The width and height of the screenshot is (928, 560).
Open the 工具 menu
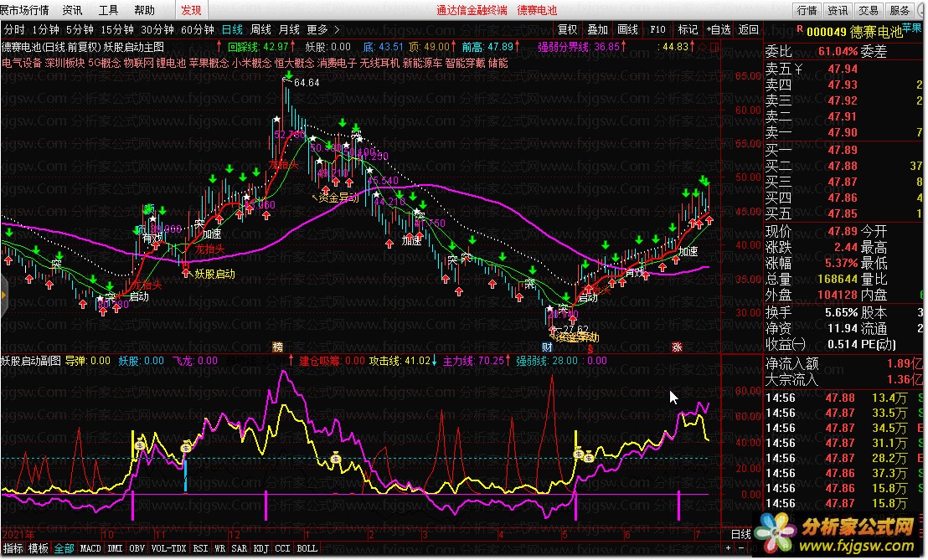pos(108,10)
